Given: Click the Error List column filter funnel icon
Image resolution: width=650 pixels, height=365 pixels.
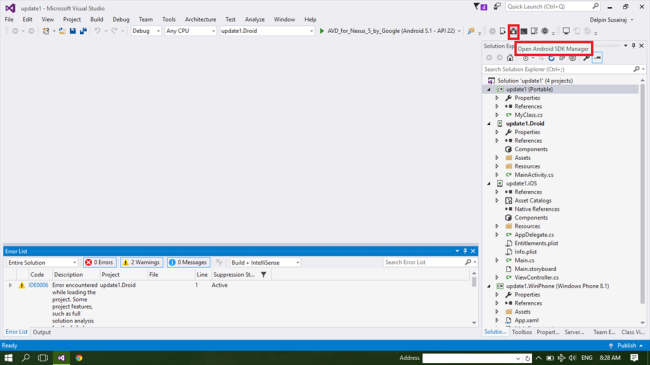Looking at the screenshot, I should (x=264, y=275).
